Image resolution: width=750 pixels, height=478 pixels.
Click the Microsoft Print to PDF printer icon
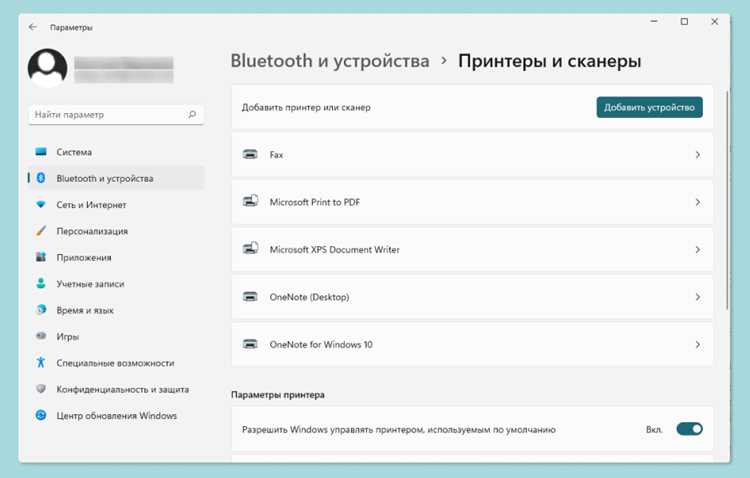click(x=250, y=201)
